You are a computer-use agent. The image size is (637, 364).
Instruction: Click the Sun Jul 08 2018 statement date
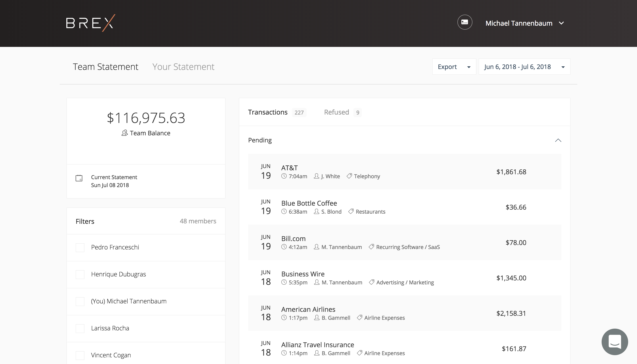[x=110, y=185]
